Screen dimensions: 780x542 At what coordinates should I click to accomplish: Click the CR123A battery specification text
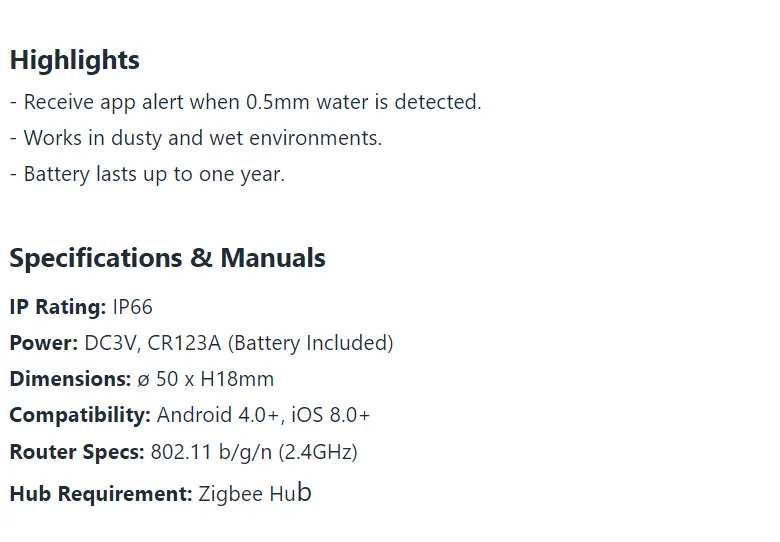tap(271, 343)
